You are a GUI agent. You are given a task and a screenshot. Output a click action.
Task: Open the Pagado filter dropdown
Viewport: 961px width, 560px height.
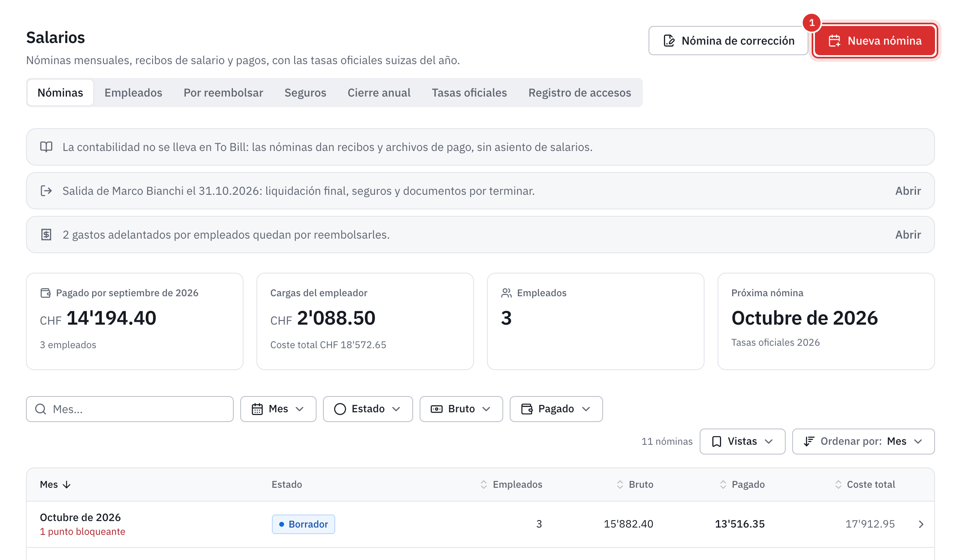click(x=556, y=409)
